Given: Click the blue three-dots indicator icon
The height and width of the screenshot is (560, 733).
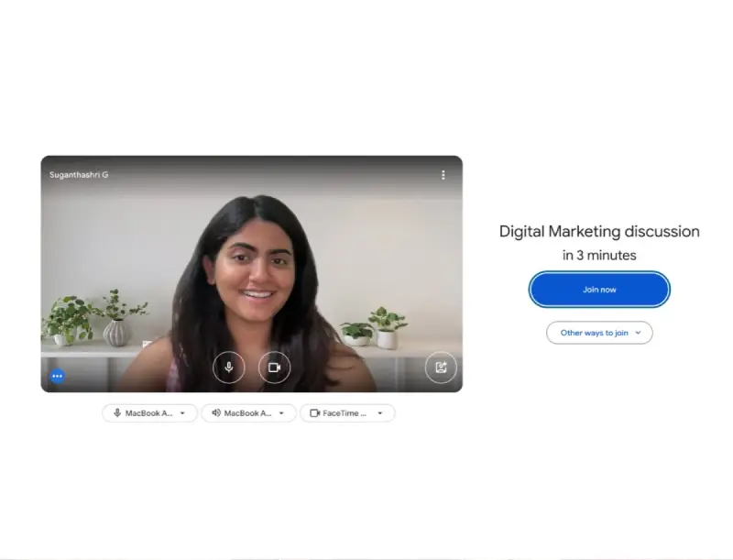Looking at the screenshot, I should tap(57, 376).
